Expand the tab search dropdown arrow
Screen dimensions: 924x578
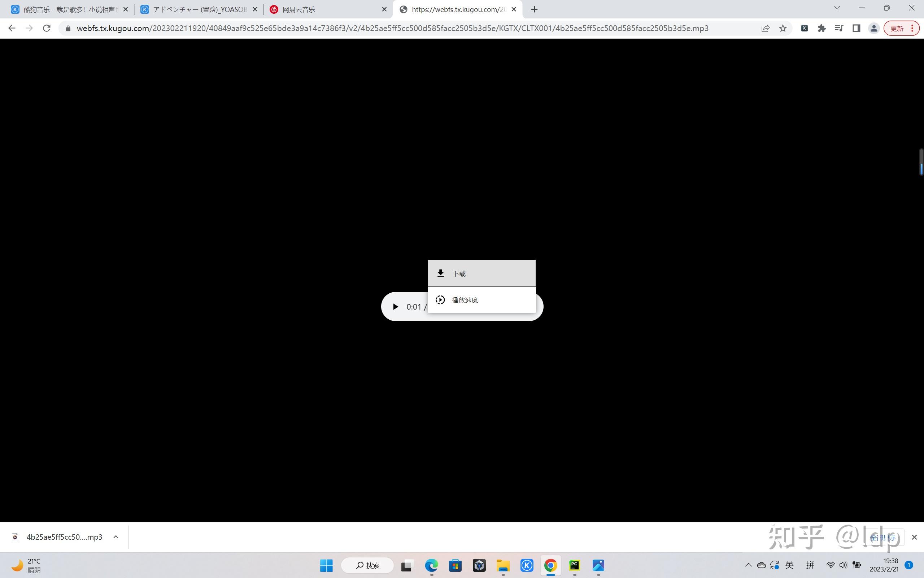(x=837, y=8)
